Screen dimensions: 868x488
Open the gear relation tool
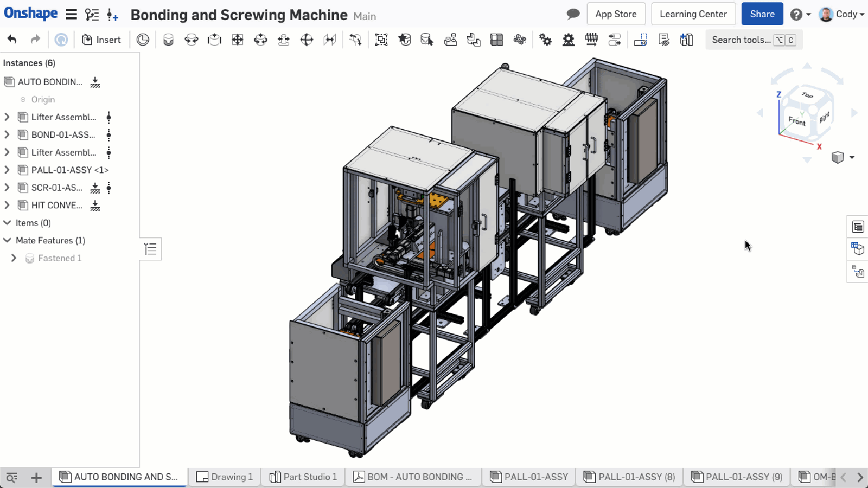(x=545, y=39)
